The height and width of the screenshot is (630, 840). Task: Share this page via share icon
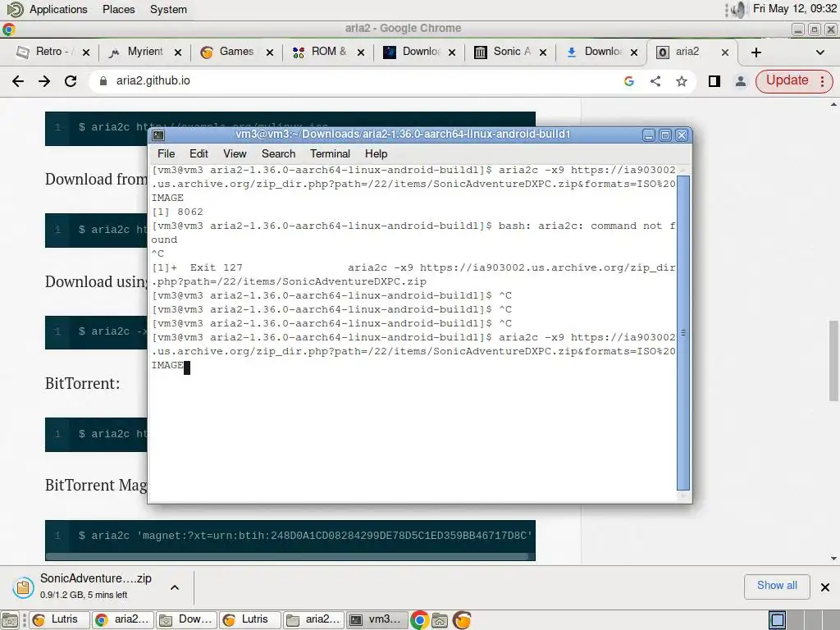655,81
